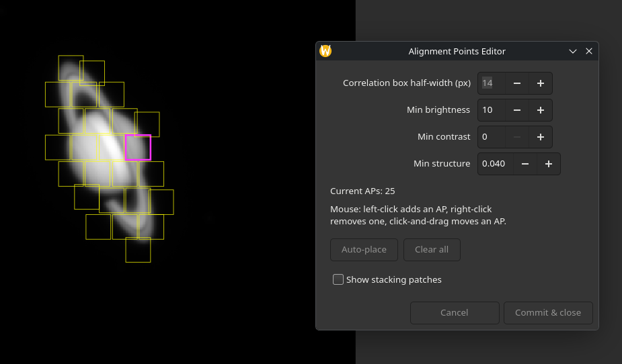Enable Show stacking patches checkbox
The image size is (622, 364).
tap(338, 279)
